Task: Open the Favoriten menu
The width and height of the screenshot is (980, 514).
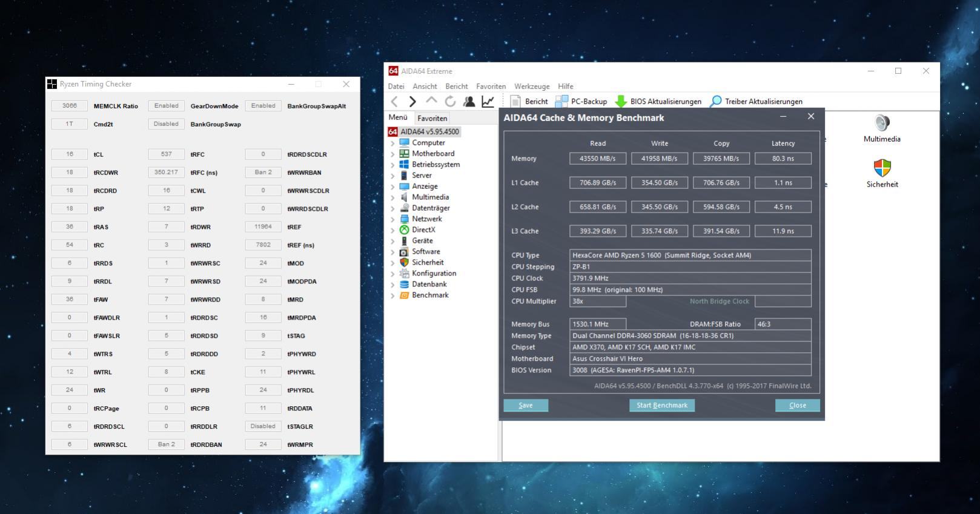Action: (491, 87)
